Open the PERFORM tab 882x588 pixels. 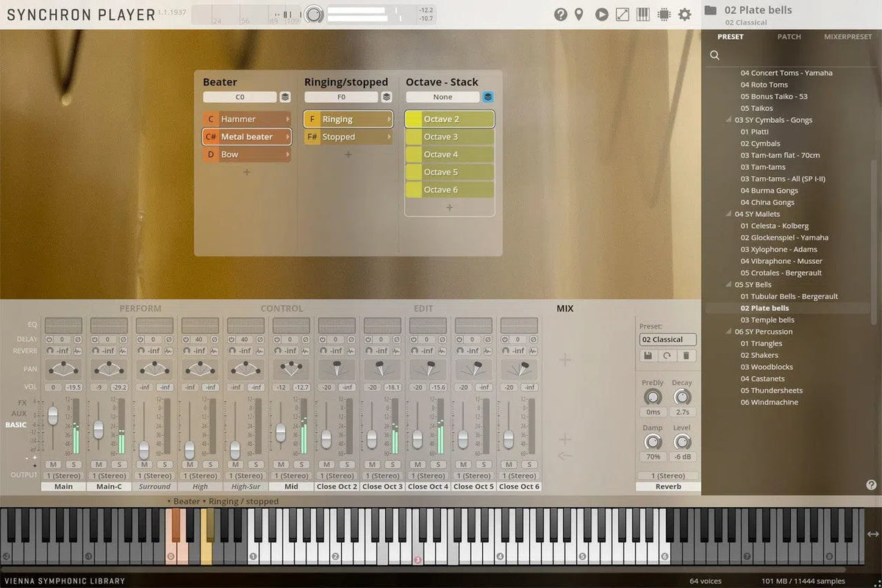tap(140, 309)
